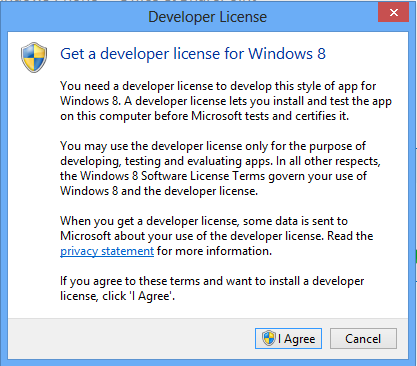Click the empty gray footer left of I Agree
417x366 pixels.
(130, 339)
